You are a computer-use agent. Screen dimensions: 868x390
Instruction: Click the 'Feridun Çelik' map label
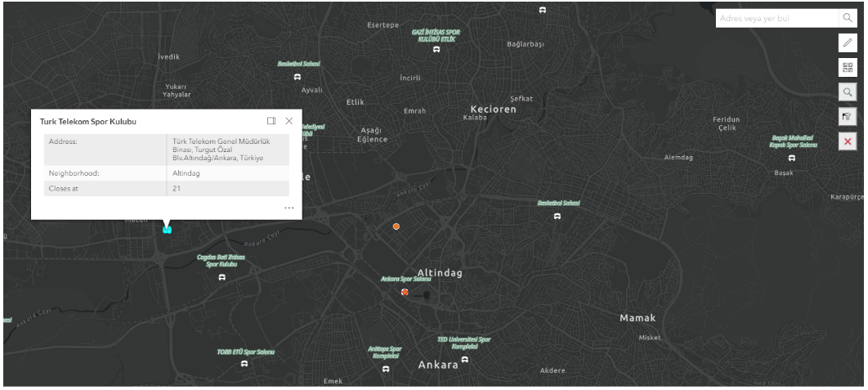pyautogui.click(x=727, y=123)
